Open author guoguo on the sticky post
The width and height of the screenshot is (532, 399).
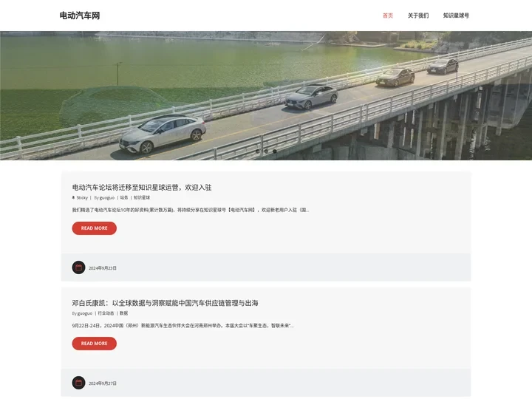(107, 198)
